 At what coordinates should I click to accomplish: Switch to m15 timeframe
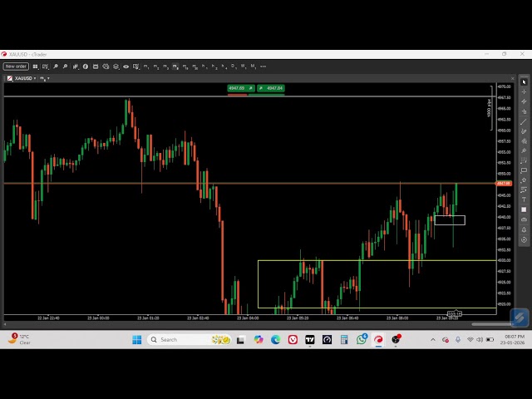click(185, 66)
